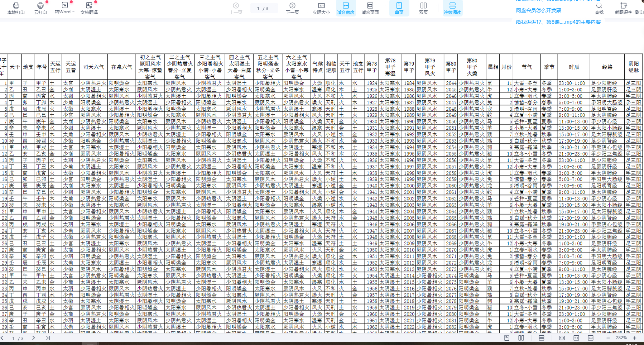Click the 初之主气 厥阴风木 column header
The width and height of the screenshot is (644, 345).
pyautogui.click(x=150, y=67)
